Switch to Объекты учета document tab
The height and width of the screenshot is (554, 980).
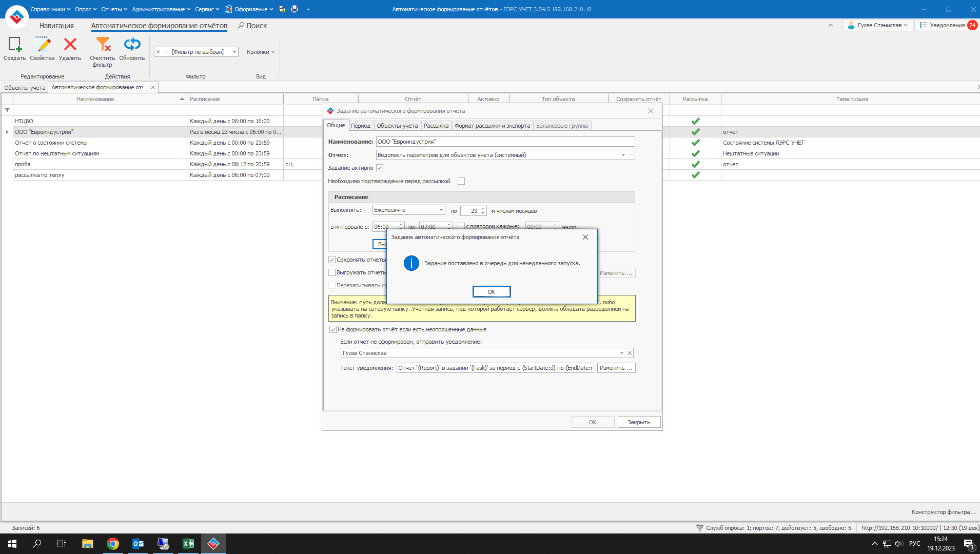(25, 88)
